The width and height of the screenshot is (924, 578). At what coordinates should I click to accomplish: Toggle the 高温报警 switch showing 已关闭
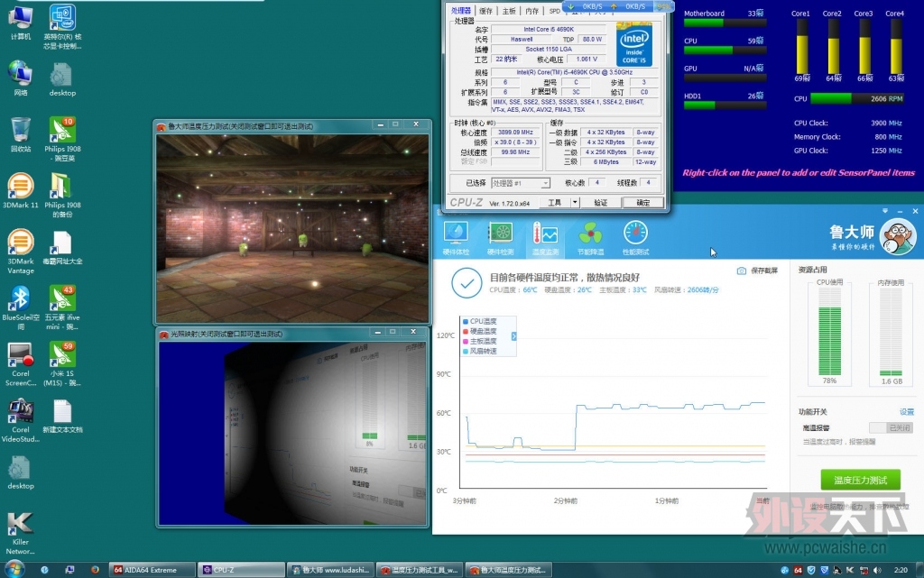pyautogui.click(x=891, y=428)
